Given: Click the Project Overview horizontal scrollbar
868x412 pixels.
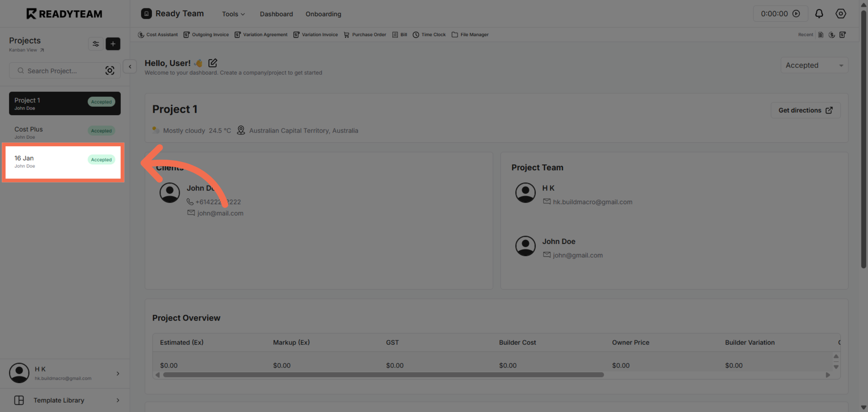Looking at the screenshot, I should [x=383, y=375].
